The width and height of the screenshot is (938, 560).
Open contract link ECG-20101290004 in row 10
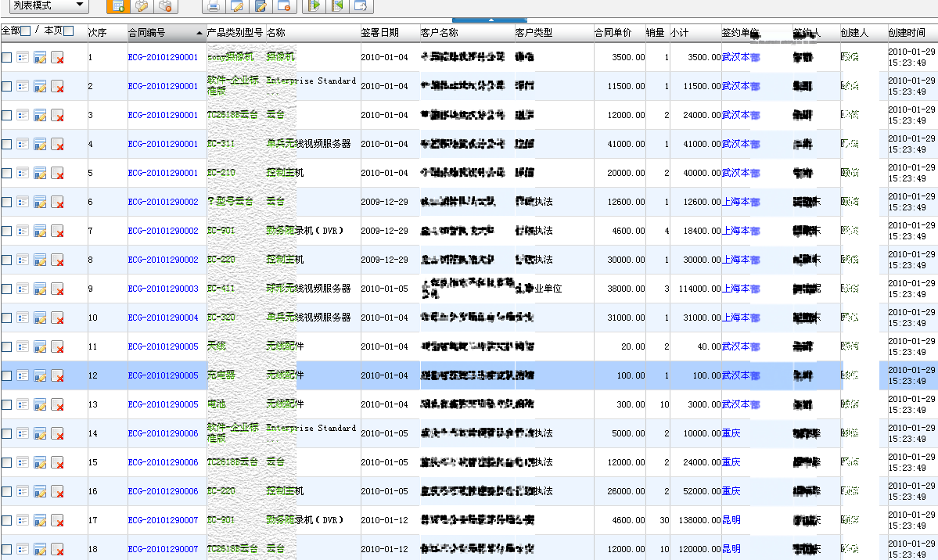point(163,318)
